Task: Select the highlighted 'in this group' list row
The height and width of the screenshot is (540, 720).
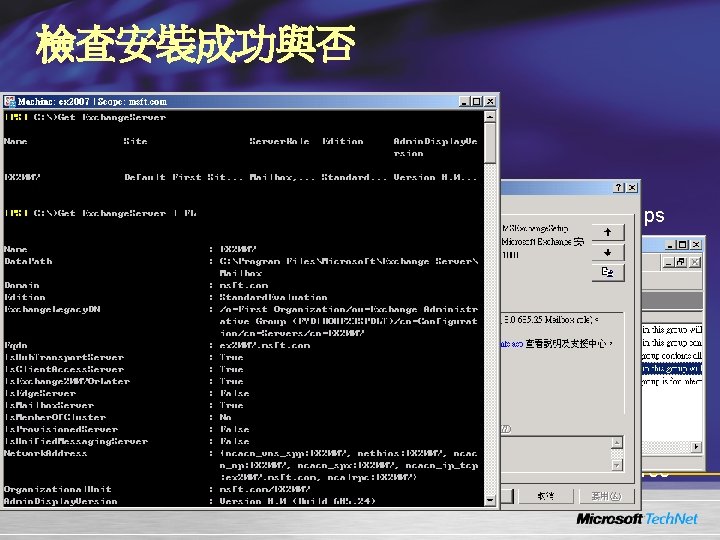Action: coord(672,369)
